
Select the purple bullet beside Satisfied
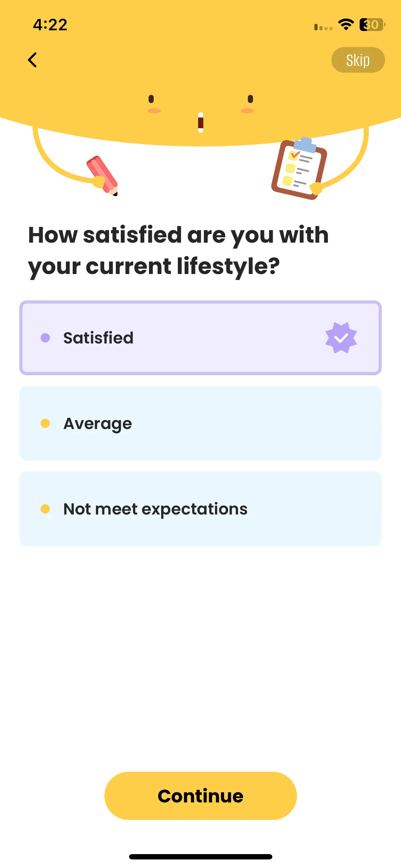(x=45, y=338)
